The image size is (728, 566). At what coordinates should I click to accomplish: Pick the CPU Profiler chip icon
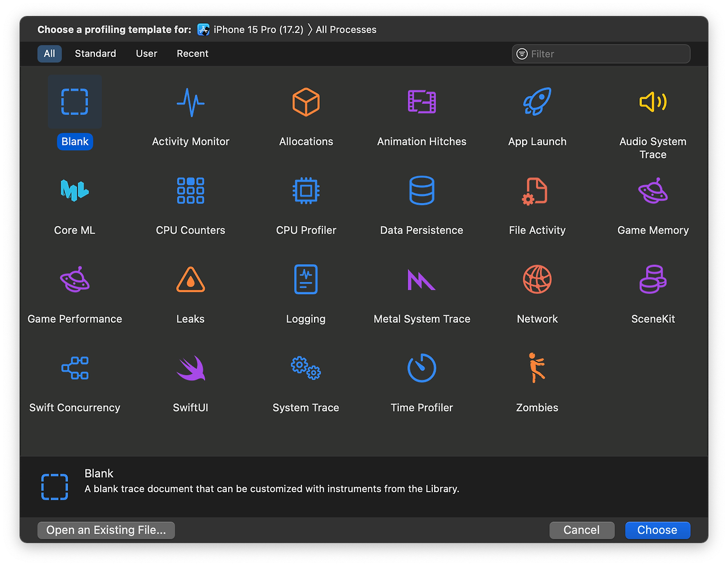pyautogui.click(x=306, y=190)
